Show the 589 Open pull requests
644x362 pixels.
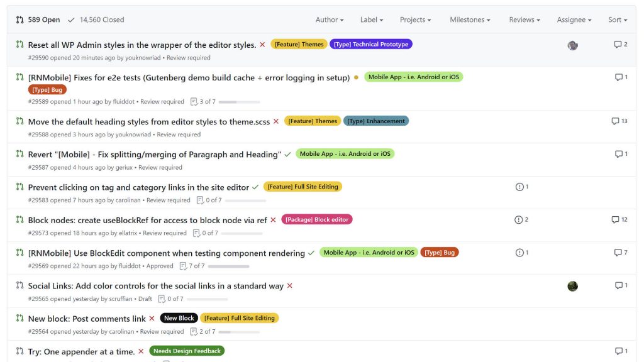pyautogui.click(x=38, y=20)
